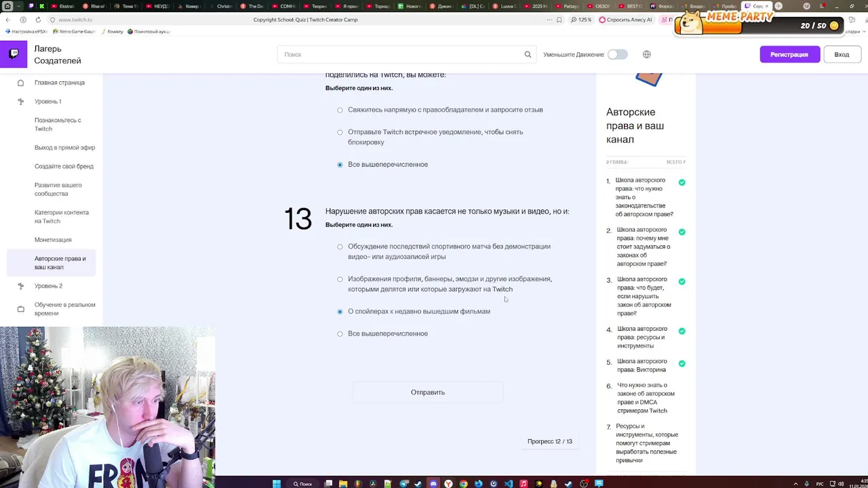Open Firefox from the taskbar
This screenshot has height=488, width=868.
click(x=479, y=483)
